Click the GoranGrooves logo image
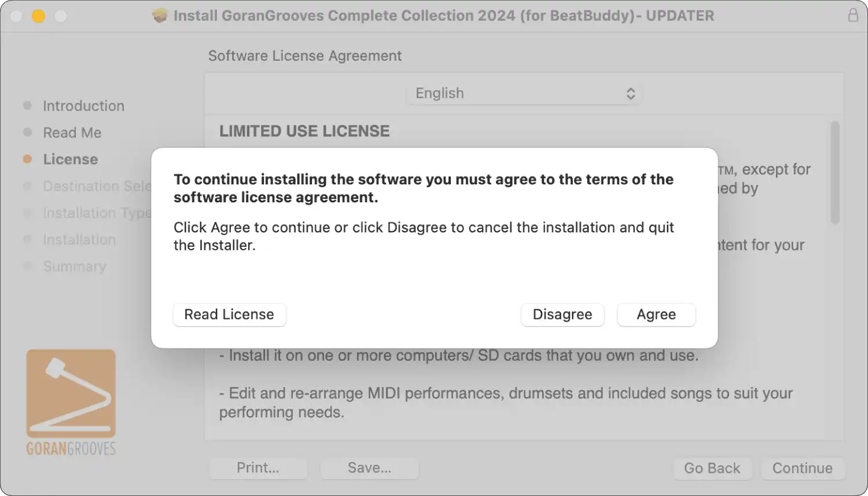Screen dimensions: 868x496 coord(71,402)
